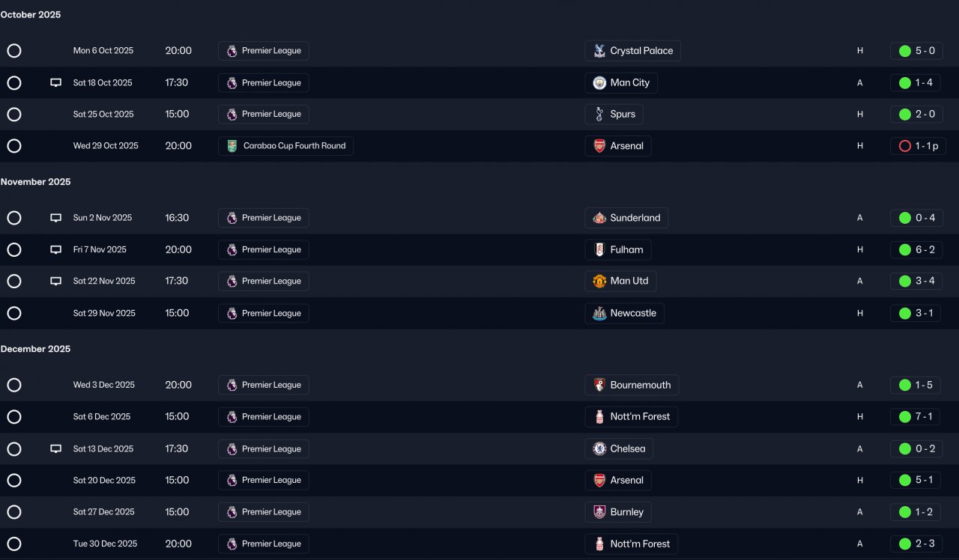959x560 pixels.
Task: Click the TV icon on the Chelsea fixture
Action: (x=55, y=449)
